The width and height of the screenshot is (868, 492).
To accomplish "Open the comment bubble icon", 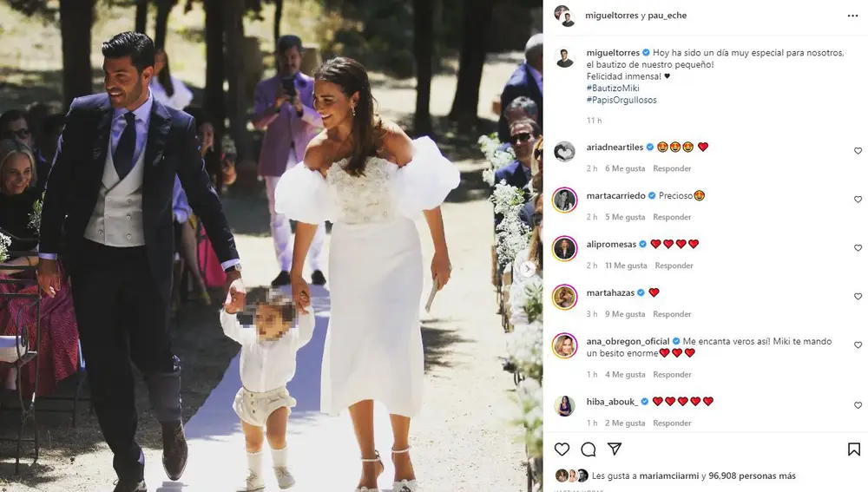I will pos(589,449).
